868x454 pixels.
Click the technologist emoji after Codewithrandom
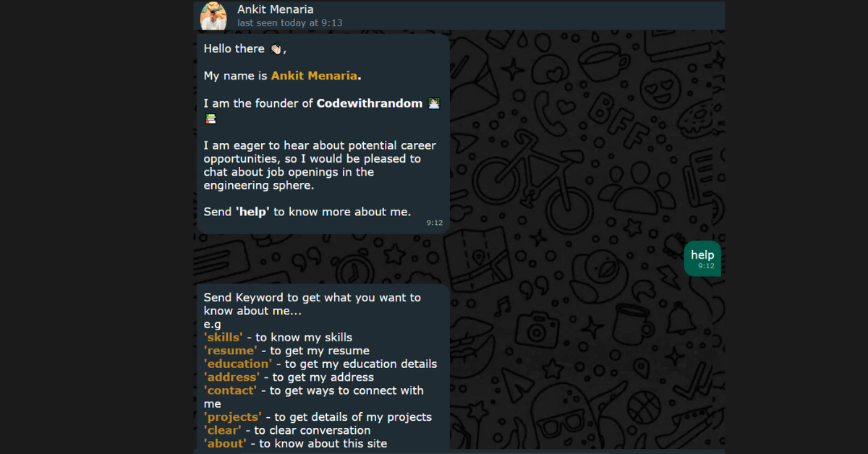434,103
